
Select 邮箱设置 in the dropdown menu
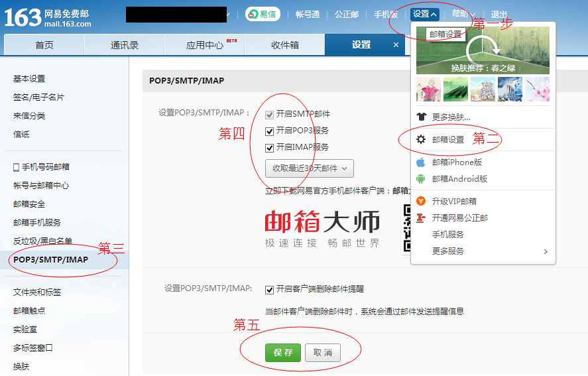pos(447,140)
